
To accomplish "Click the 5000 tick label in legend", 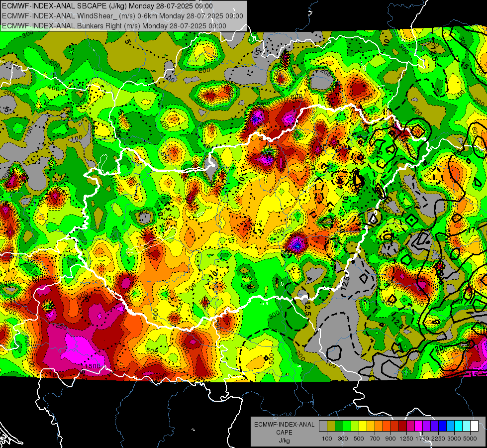I will [470, 439].
